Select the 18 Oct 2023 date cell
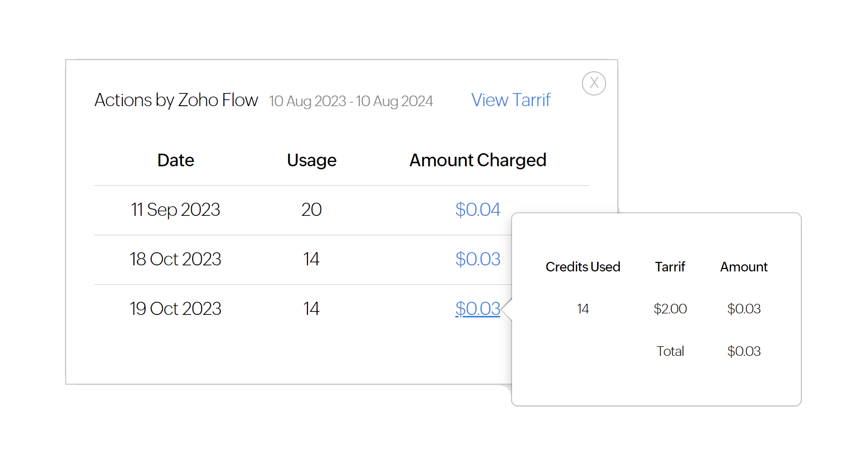Viewport: 868px width, 462px height. pos(175,259)
